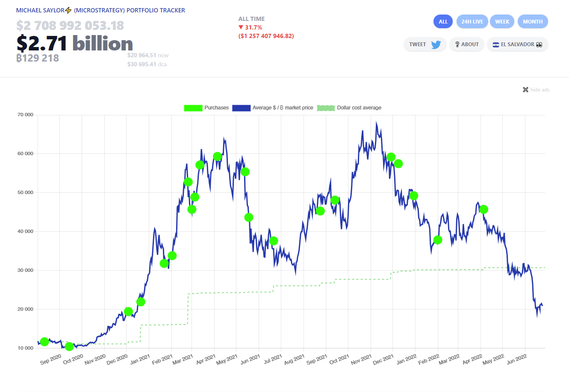
Task: Click the El Salvador flag icon
Action: [495, 44]
